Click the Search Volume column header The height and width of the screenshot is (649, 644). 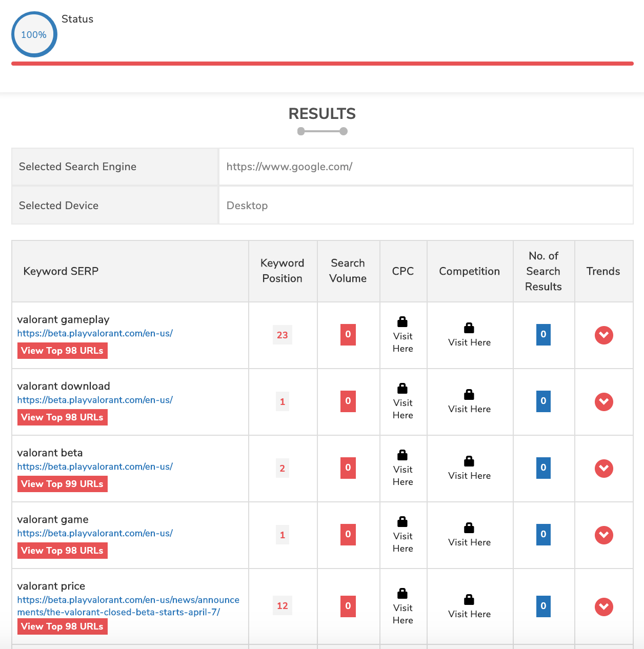tap(348, 271)
